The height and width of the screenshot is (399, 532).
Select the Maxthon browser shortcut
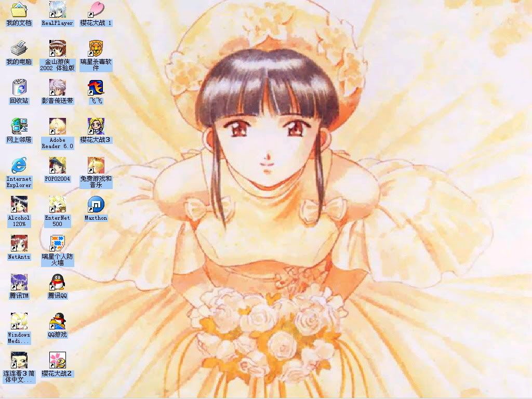point(96,204)
